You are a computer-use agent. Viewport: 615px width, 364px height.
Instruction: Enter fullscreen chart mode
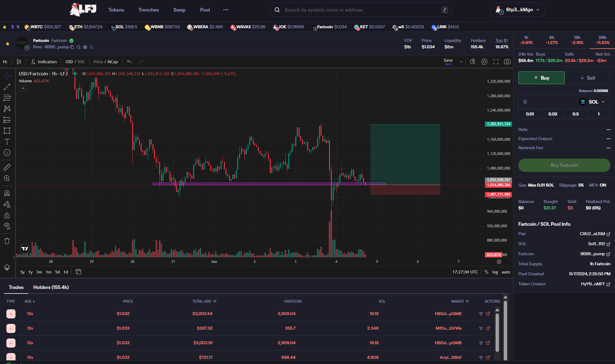[x=496, y=62]
